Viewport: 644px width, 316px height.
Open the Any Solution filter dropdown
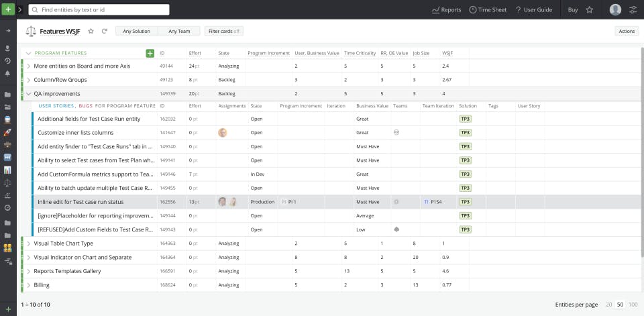tap(136, 32)
